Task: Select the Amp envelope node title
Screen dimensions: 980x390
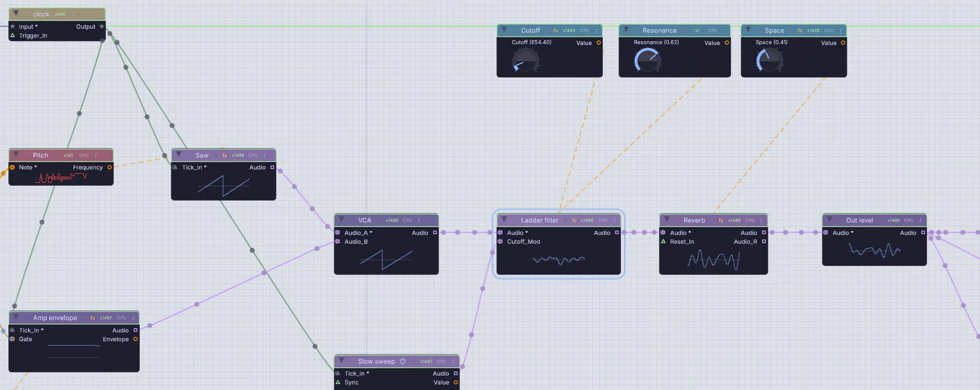Action: pos(55,318)
